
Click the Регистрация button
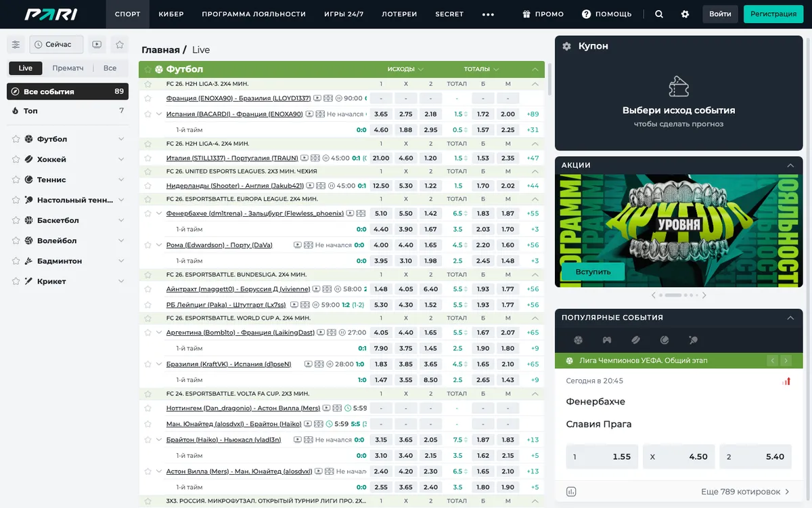[773, 14]
